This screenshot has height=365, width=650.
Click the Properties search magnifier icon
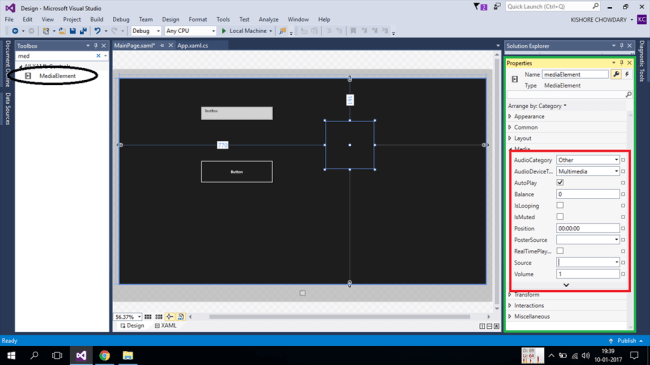pos(628,95)
